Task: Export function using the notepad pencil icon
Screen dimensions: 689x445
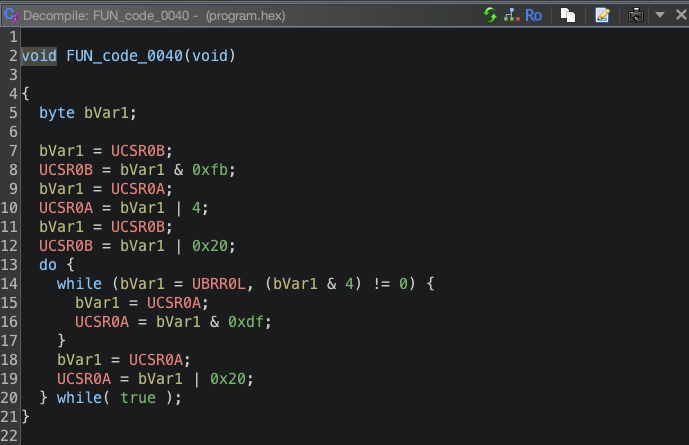Action: tap(602, 15)
